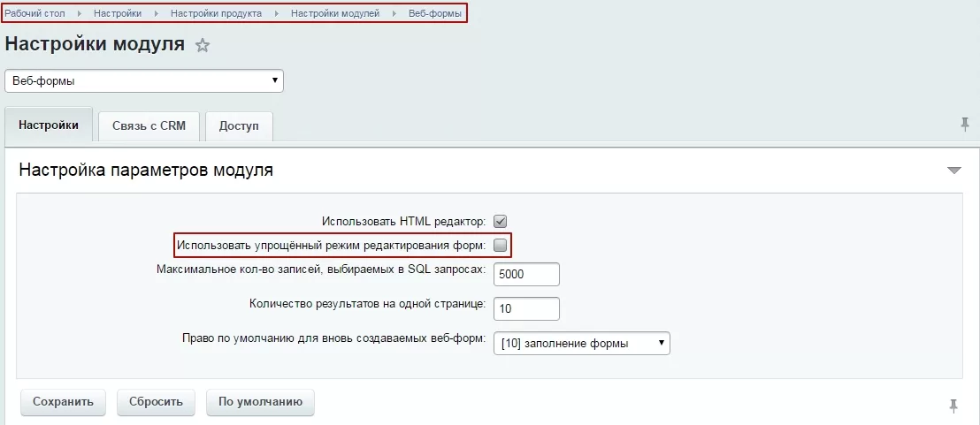Click the Сохранить button
Screen dimensions: 980x425
pyautogui.click(x=63, y=402)
